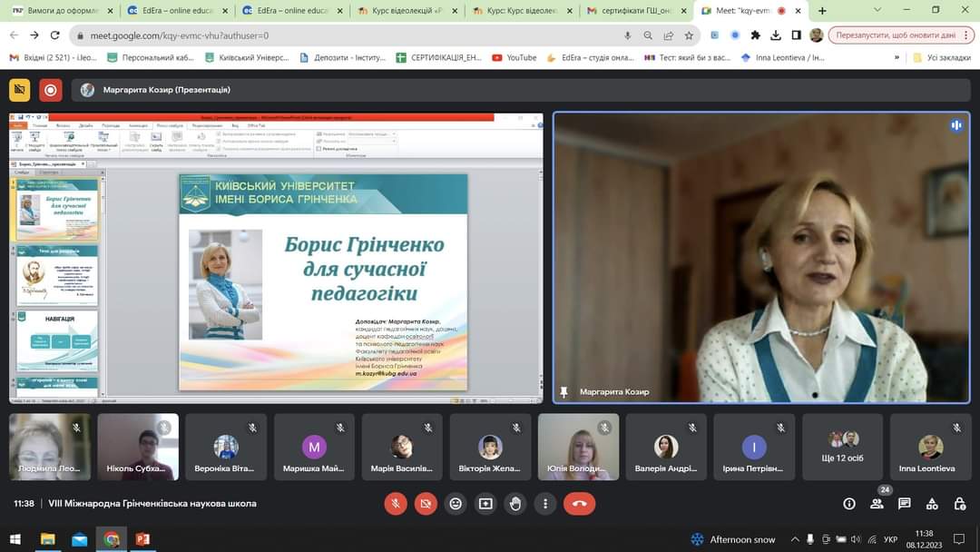
Task: Turn on the camera in Meet
Action: coord(425,503)
